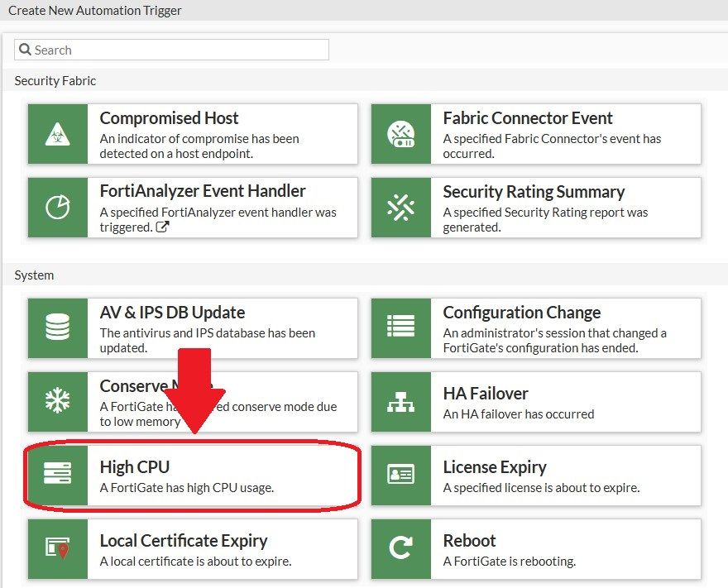
Task: Click the Fabric Connector Event cloud icon
Action: pos(400,134)
